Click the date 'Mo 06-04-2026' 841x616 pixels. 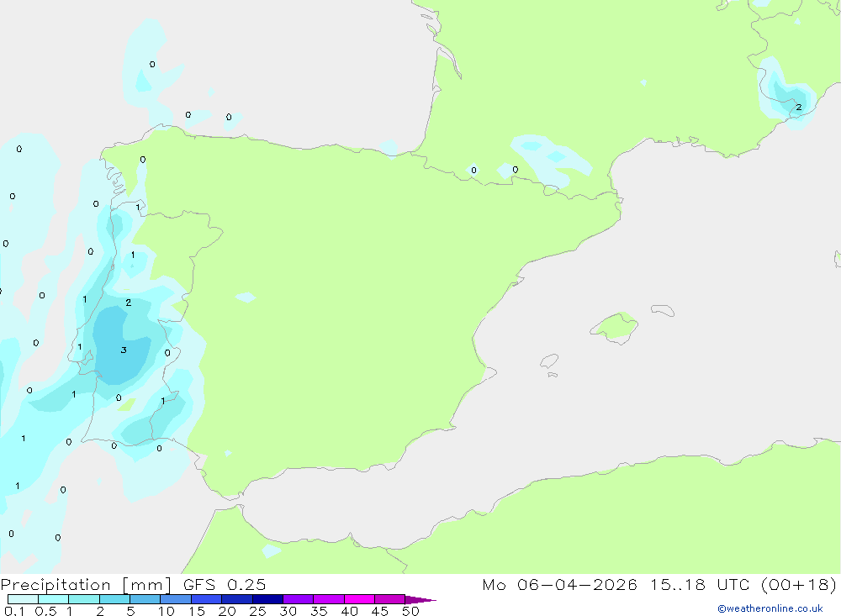tap(559, 585)
